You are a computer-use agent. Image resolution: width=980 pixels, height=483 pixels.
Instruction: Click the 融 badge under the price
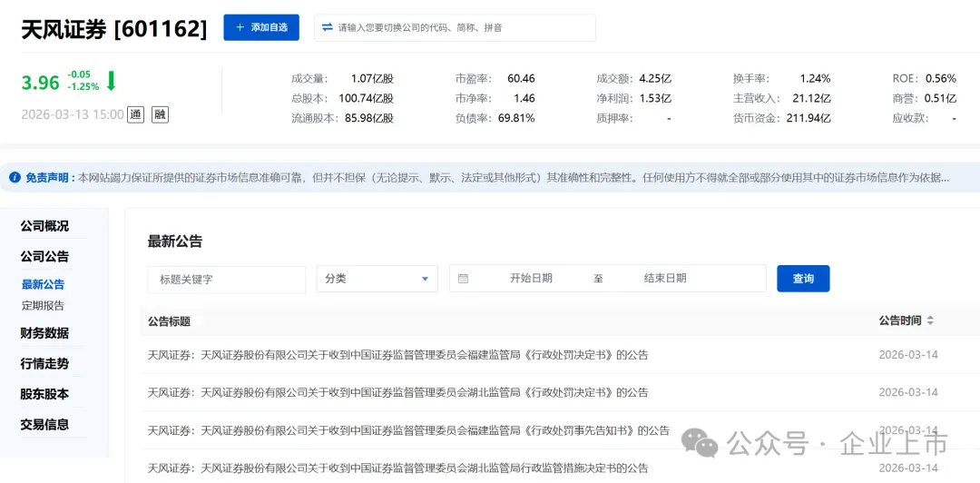[x=160, y=114]
